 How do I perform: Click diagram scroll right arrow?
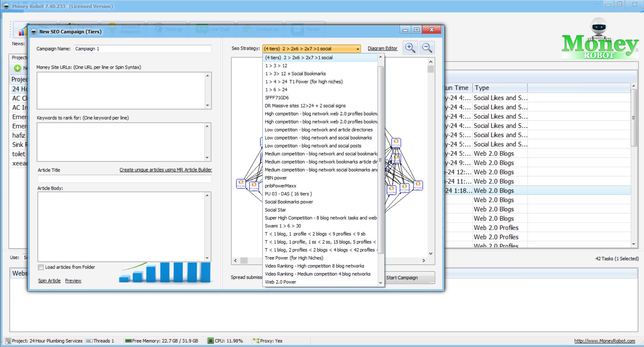(x=424, y=260)
